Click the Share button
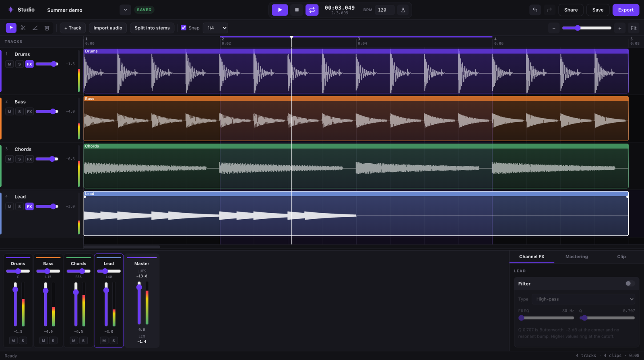This screenshot has width=644, height=360. tap(571, 10)
